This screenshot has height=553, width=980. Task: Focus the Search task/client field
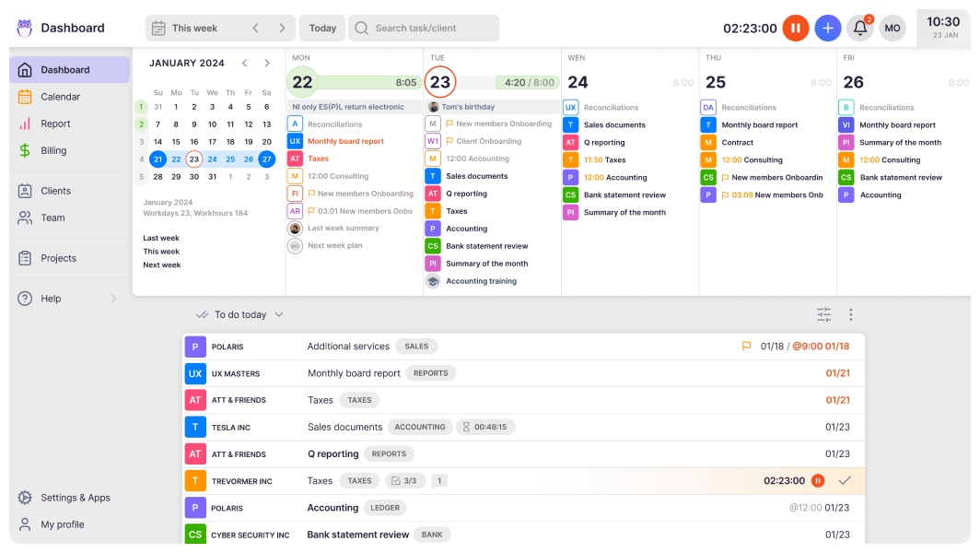click(x=424, y=29)
